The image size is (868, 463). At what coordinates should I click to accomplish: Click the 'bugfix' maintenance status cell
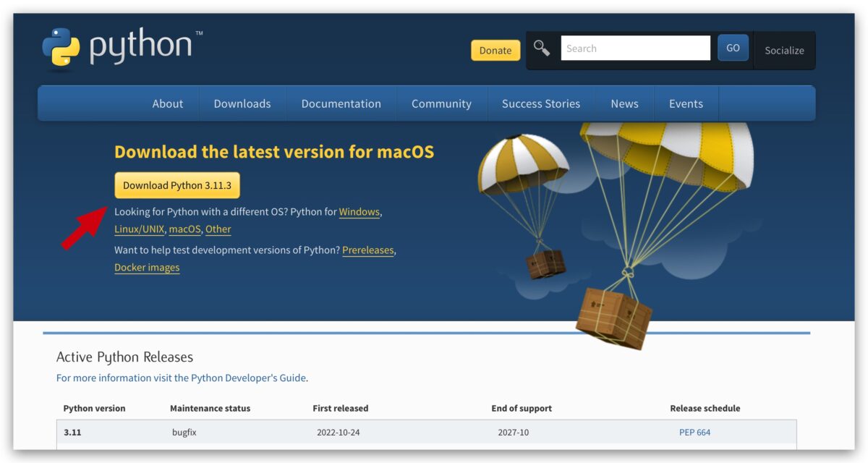pyautogui.click(x=184, y=432)
